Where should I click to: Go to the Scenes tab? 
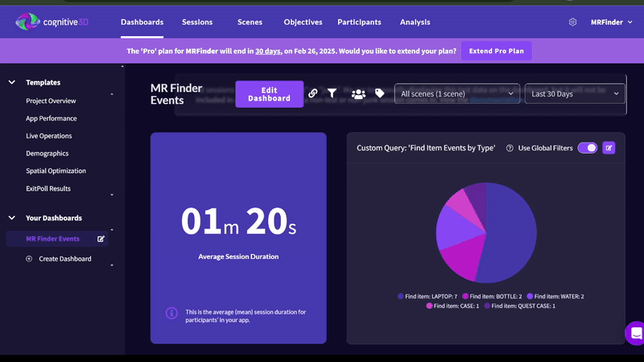[x=250, y=23]
